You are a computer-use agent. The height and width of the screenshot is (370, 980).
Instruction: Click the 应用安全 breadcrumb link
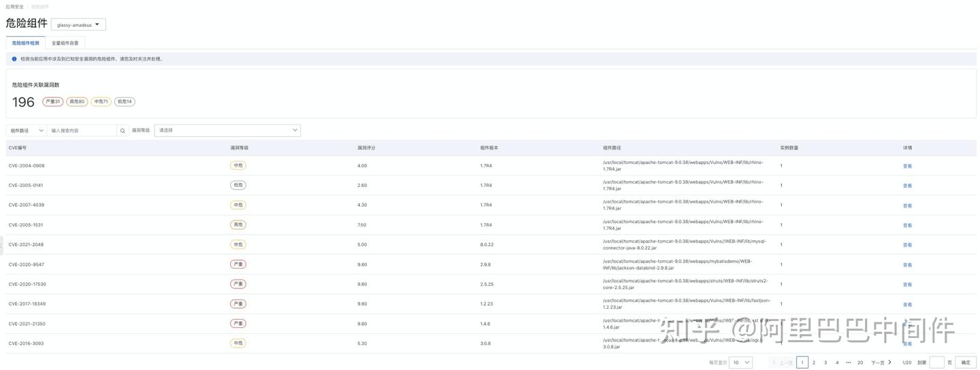click(x=14, y=7)
